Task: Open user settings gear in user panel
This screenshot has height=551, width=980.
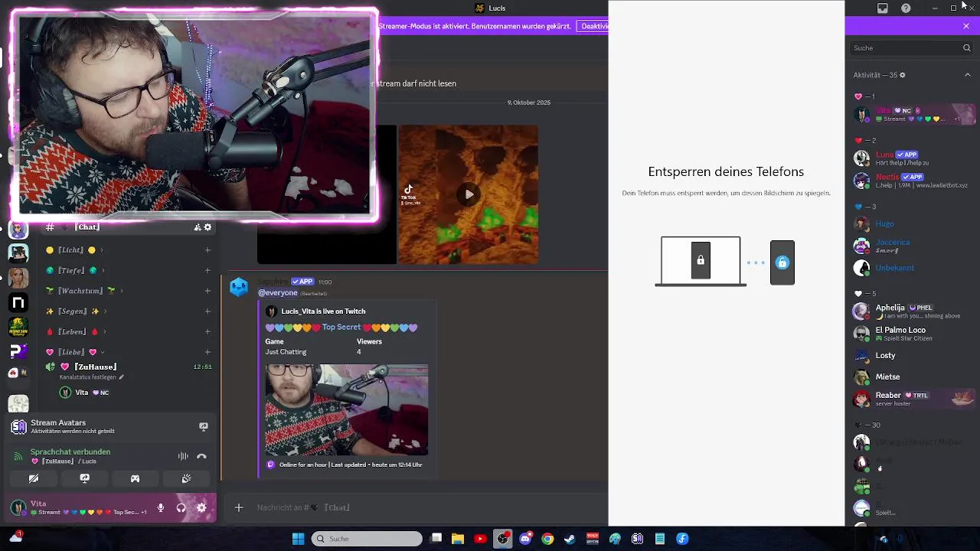Action: click(201, 507)
